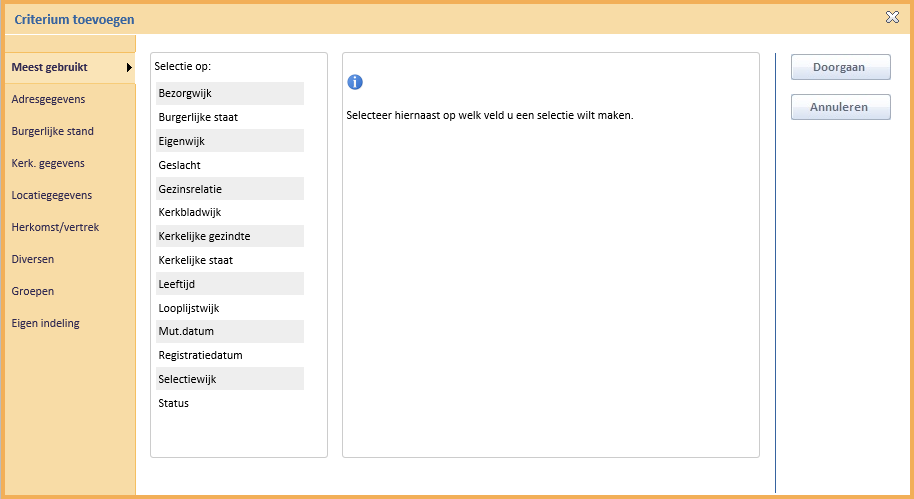Pick the Status list item

230,403
